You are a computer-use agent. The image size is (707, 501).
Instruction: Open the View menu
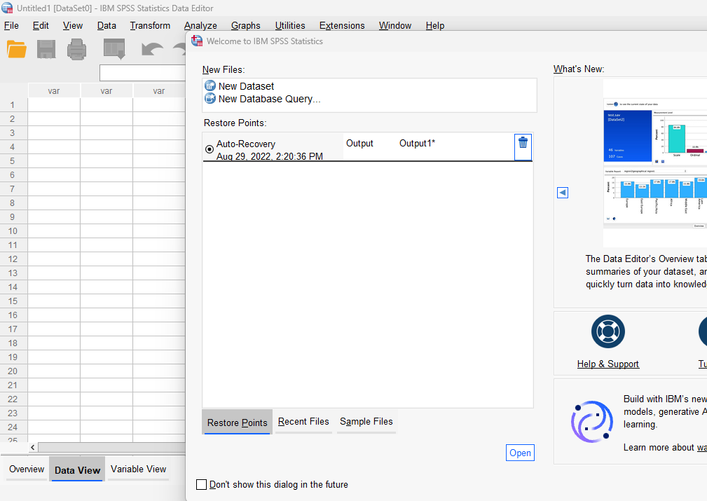(73, 26)
